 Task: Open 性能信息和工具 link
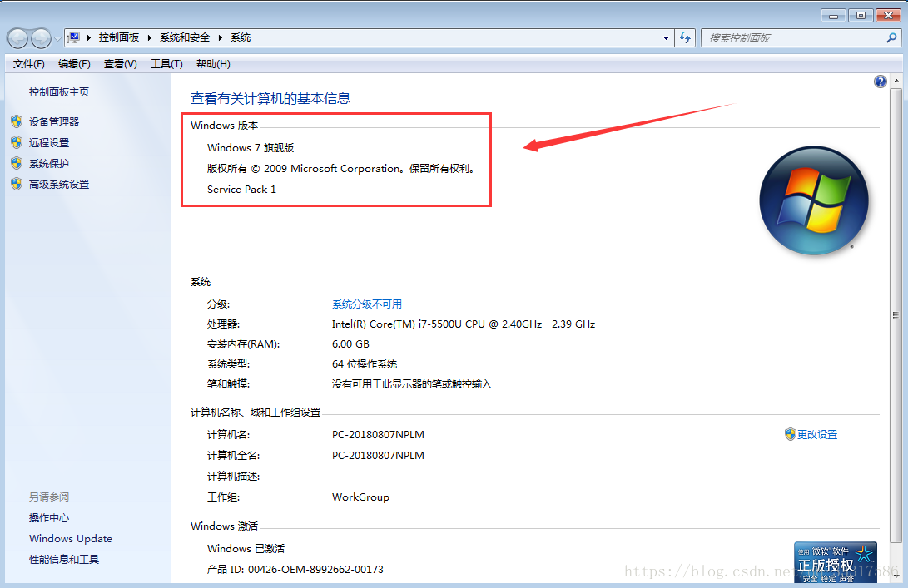point(64,560)
